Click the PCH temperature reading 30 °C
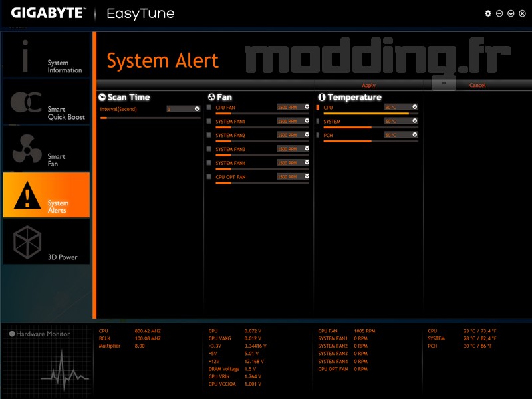 477,346
